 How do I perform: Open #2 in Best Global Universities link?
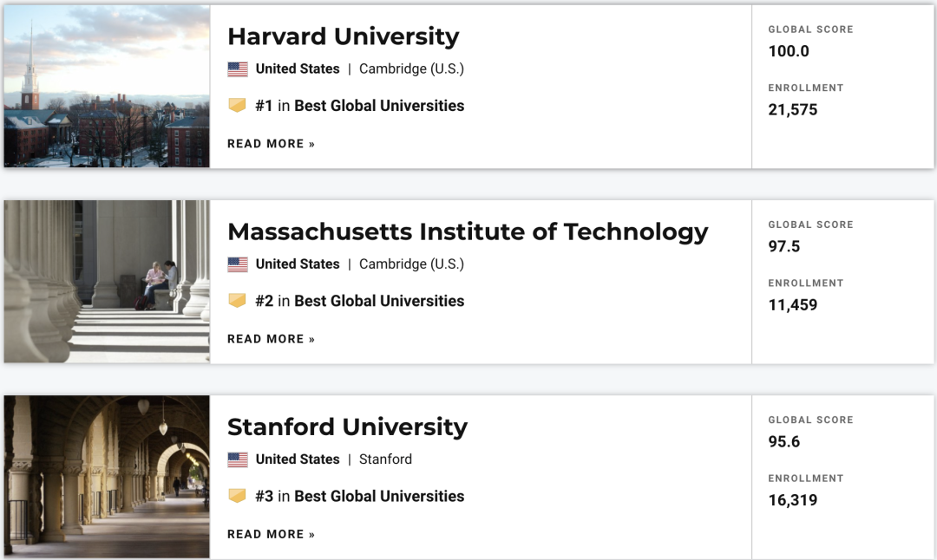(x=360, y=301)
